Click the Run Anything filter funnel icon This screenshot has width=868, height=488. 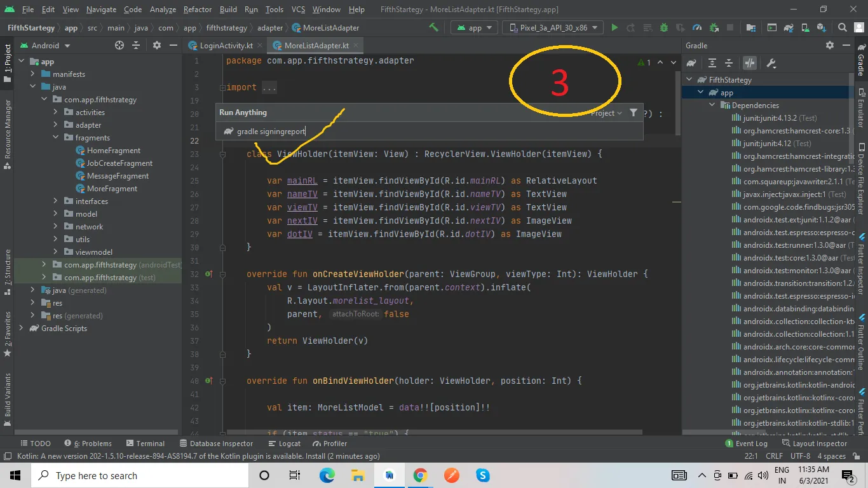pyautogui.click(x=633, y=112)
